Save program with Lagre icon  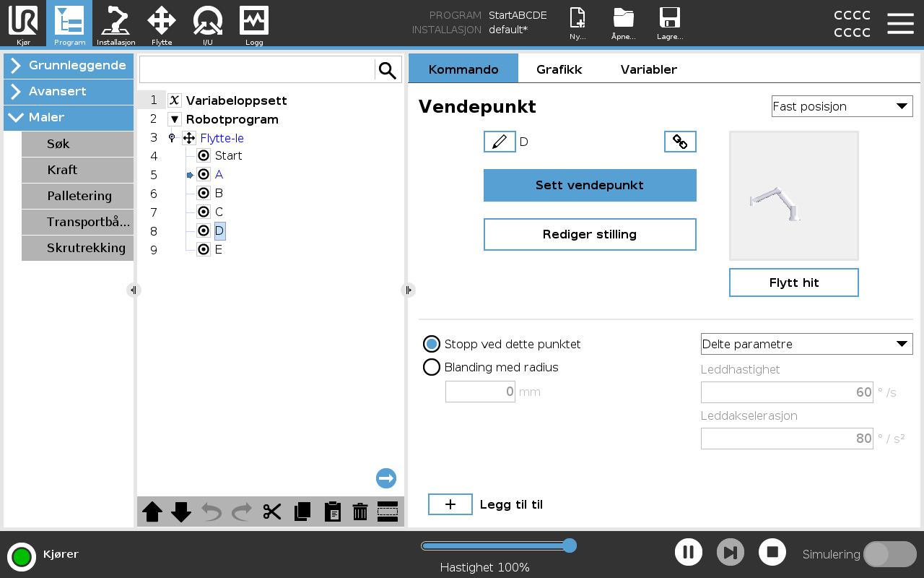[x=670, y=23]
